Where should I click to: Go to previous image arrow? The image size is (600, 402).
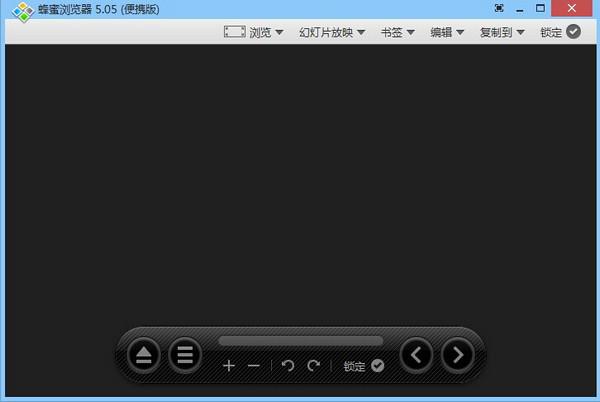click(x=417, y=354)
